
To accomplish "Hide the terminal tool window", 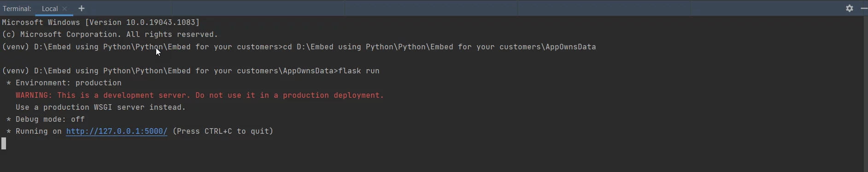I will [864, 8].
